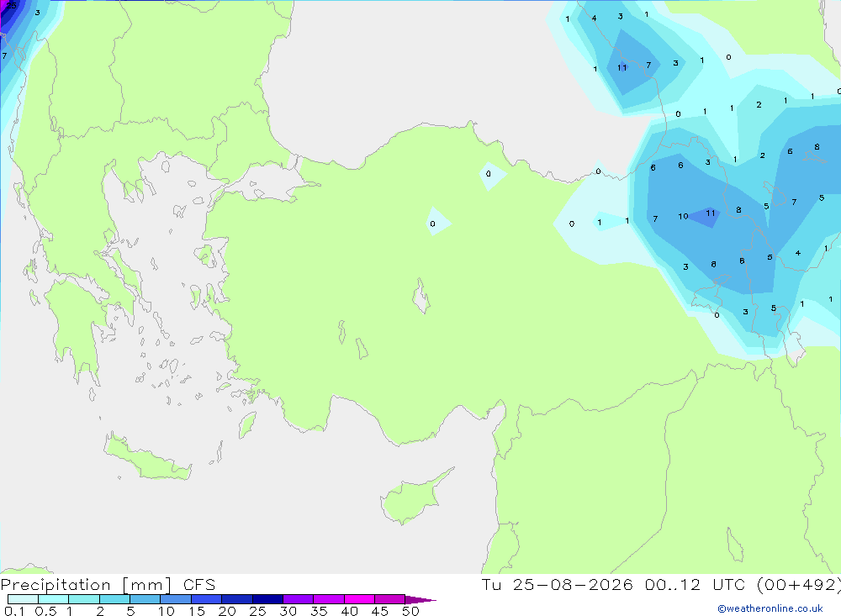Select the dark navy swatch between 20 and 25
The width and height of the screenshot is (841, 616).
tap(236, 599)
